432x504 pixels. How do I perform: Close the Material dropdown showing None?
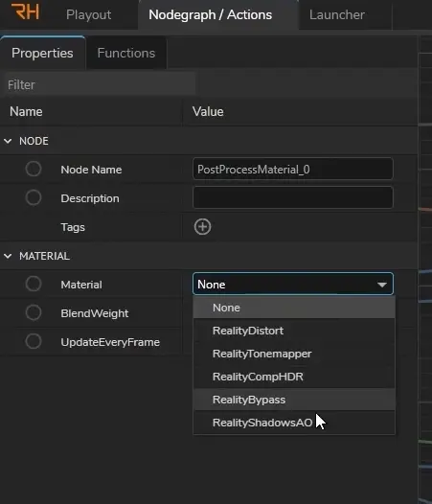pos(293,285)
